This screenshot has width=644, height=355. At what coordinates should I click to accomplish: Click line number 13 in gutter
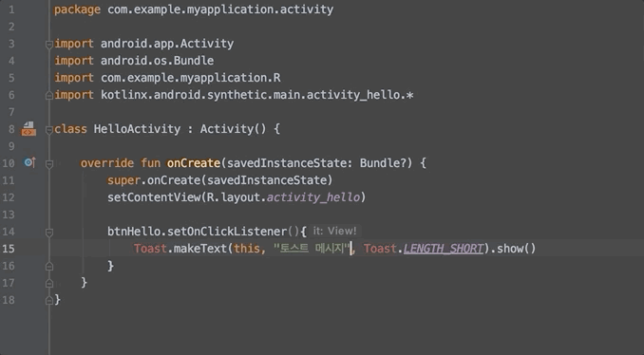pyautogui.click(x=9, y=215)
